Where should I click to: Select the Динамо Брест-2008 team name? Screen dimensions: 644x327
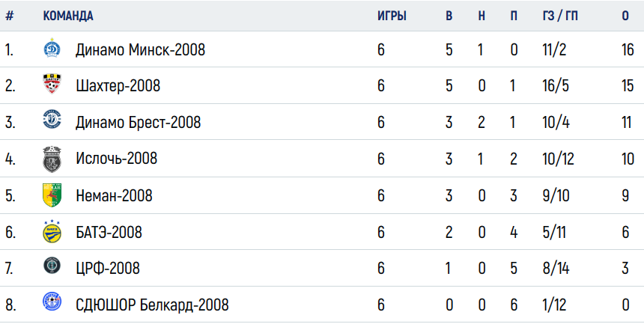pos(138,123)
